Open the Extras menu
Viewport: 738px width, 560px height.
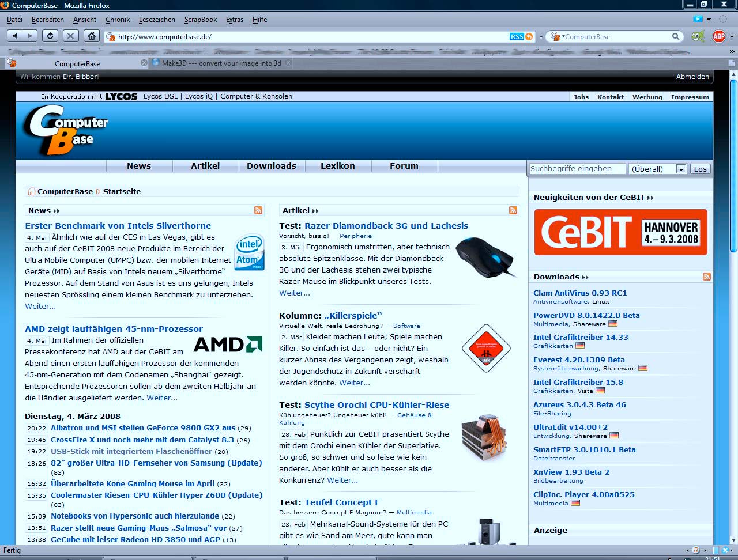pyautogui.click(x=235, y=20)
